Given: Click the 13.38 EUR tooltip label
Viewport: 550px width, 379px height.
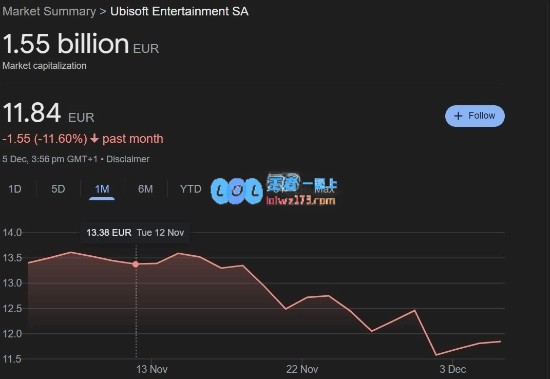Looking at the screenshot, I should 109,233.
